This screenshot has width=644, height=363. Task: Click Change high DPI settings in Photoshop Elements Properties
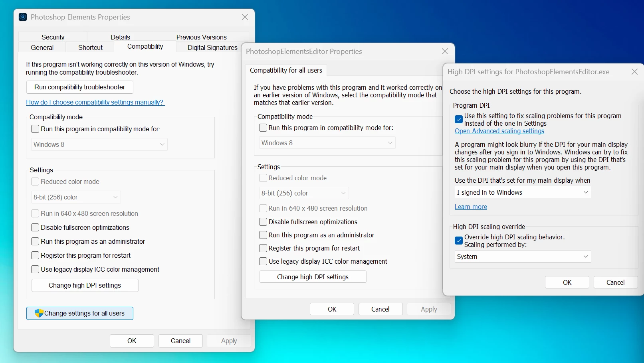click(x=85, y=285)
